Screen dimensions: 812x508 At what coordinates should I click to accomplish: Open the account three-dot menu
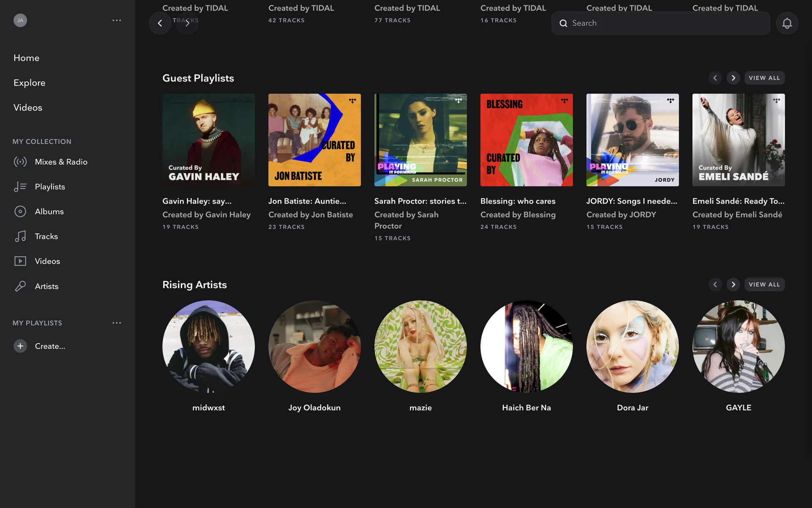[117, 20]
